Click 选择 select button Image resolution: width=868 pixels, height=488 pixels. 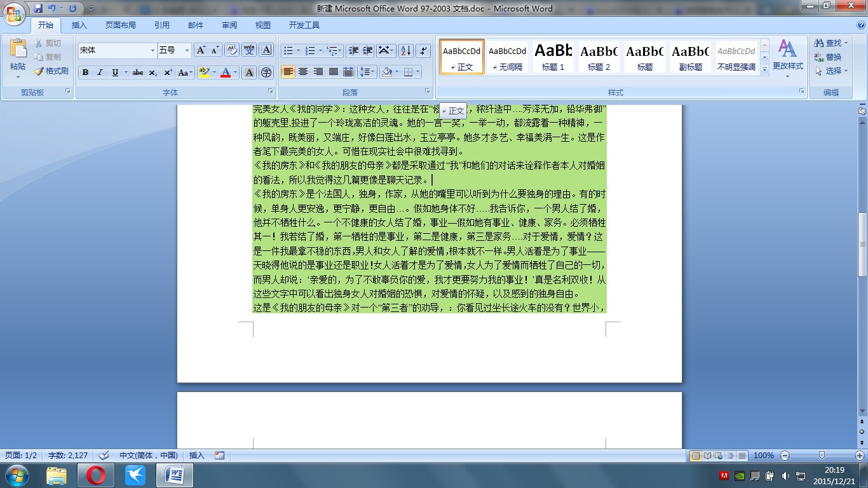pos(831,71)
